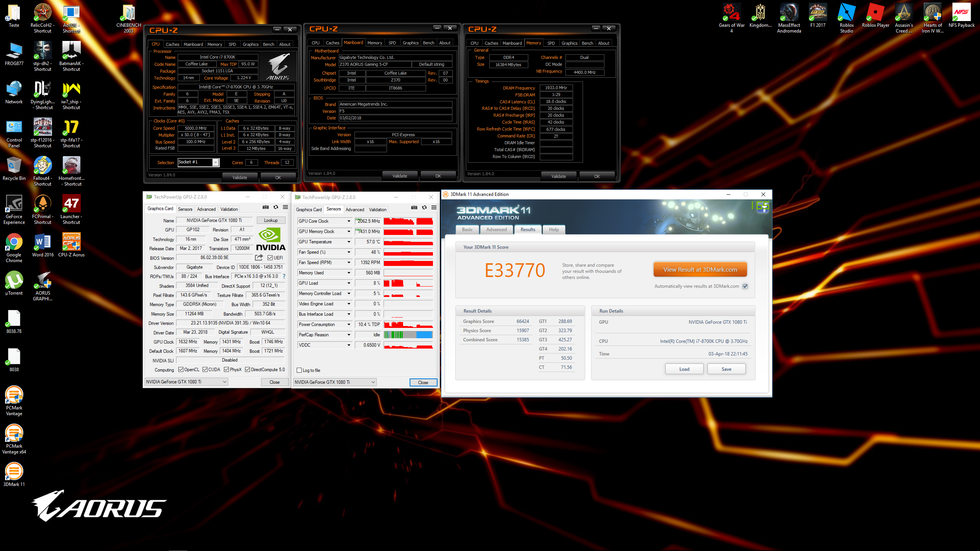This screenshot has width=980, height=551.
Task: Open the Help tab in 3DMark 11
Action: [554, 230]
